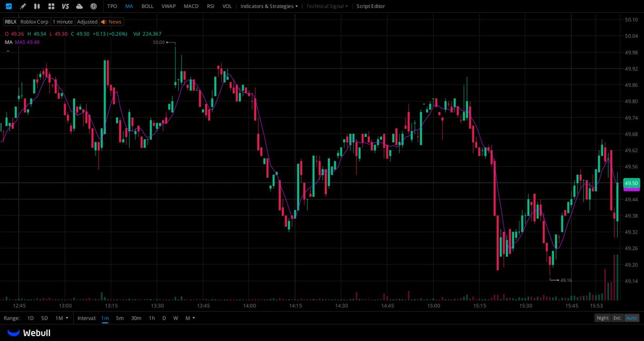Click the green 49.50 current price tag
The height and width of the screenshot is (341, 644).
click(x=631, y=183)
